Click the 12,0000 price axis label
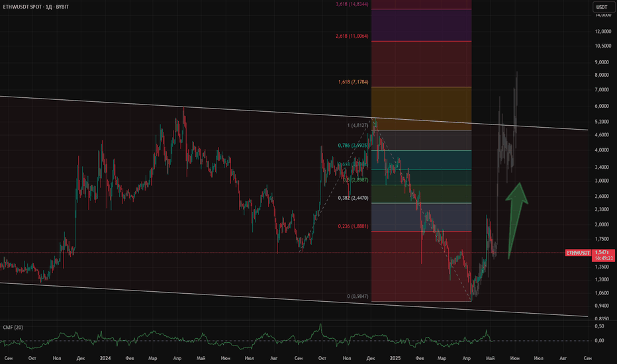Viewport: 617px width, 364px height. point(602,32)
